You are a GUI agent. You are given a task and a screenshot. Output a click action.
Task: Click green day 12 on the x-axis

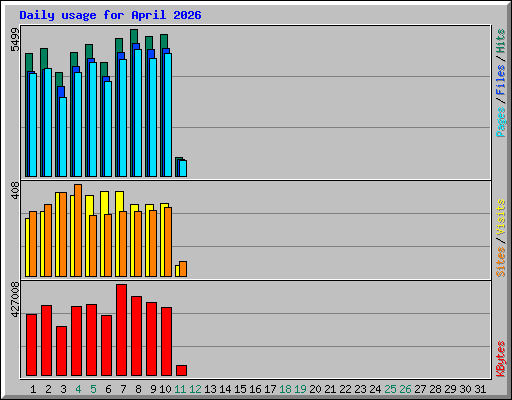coord(195,389)
